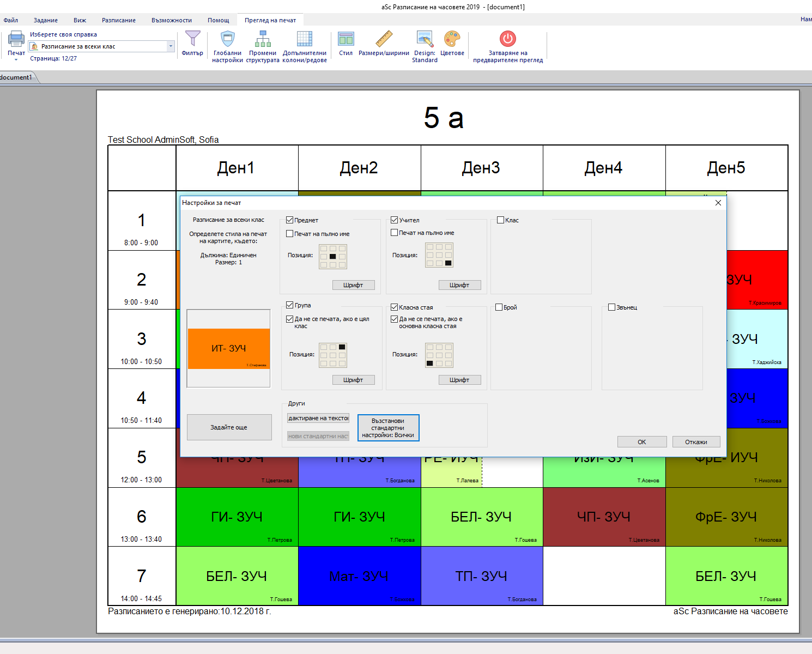Open Размери/ширини ruler icon
The image size is (812, 654).
384,39
